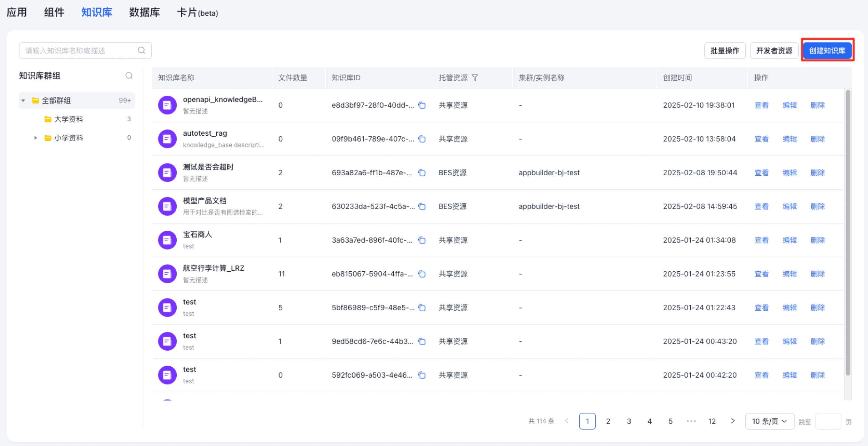
Task: Open the 卡片(beta) tab
Action: coord(197,13)
